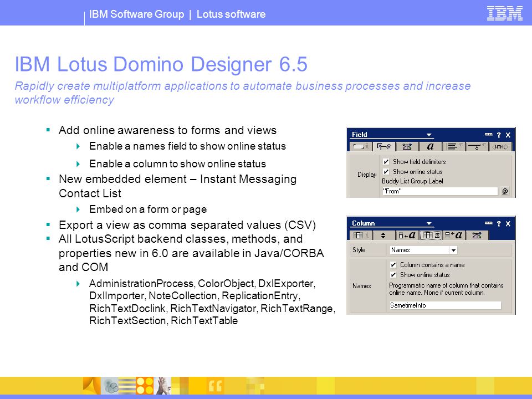532x399 pixels.
Task: Open Paragraph Hide-When tab in Field box
Action: tap(477, 146)
